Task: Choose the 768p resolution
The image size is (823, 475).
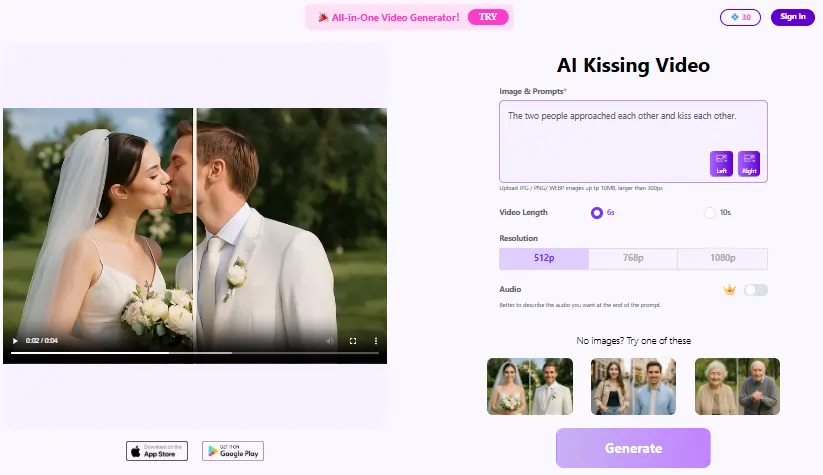Action: pyautogui.click(x=633, y=258)
